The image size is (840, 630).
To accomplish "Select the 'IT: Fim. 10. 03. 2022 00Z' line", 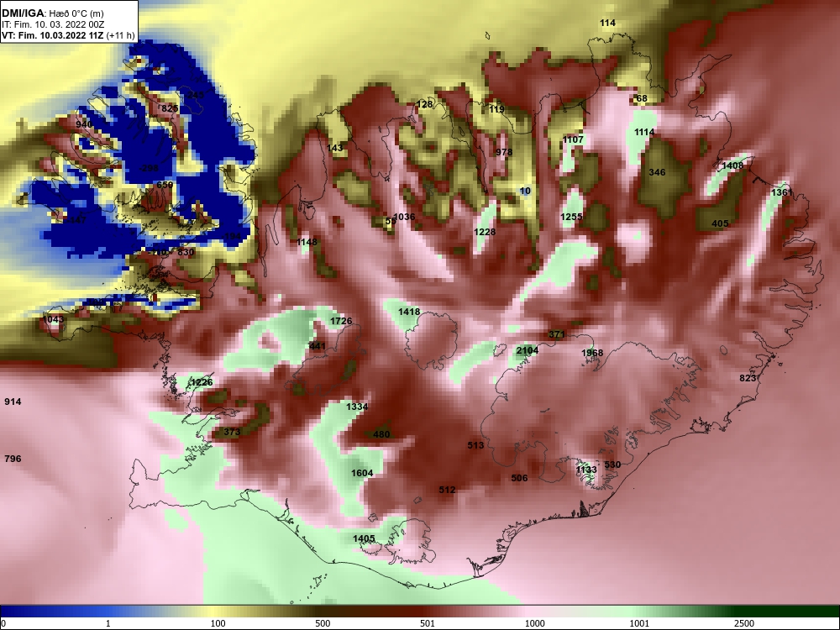I will (52, 24).
